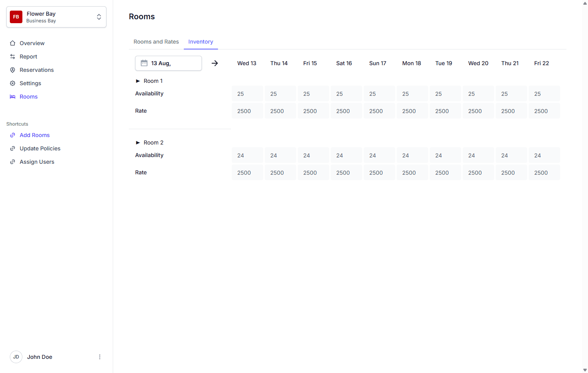588x373 pixels.
Task: Open the three-dot menu beside John Doe
Action: 100,357
